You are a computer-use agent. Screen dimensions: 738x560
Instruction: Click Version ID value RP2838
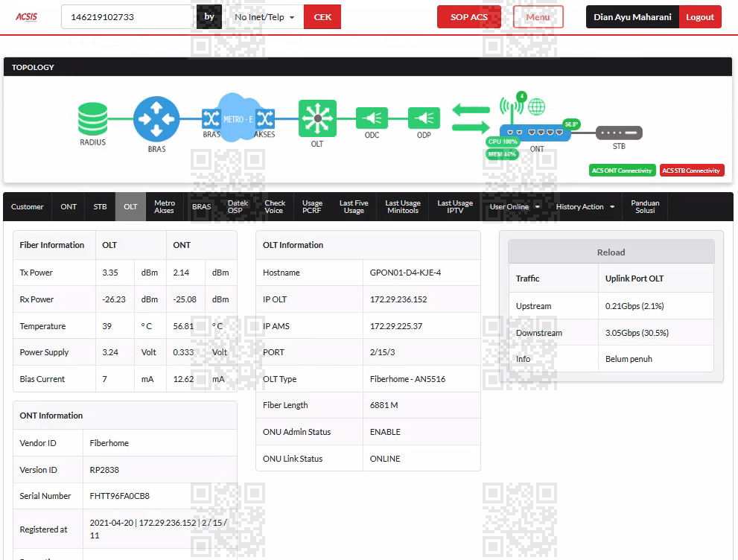pyautogui.click(x=104, y=470)
